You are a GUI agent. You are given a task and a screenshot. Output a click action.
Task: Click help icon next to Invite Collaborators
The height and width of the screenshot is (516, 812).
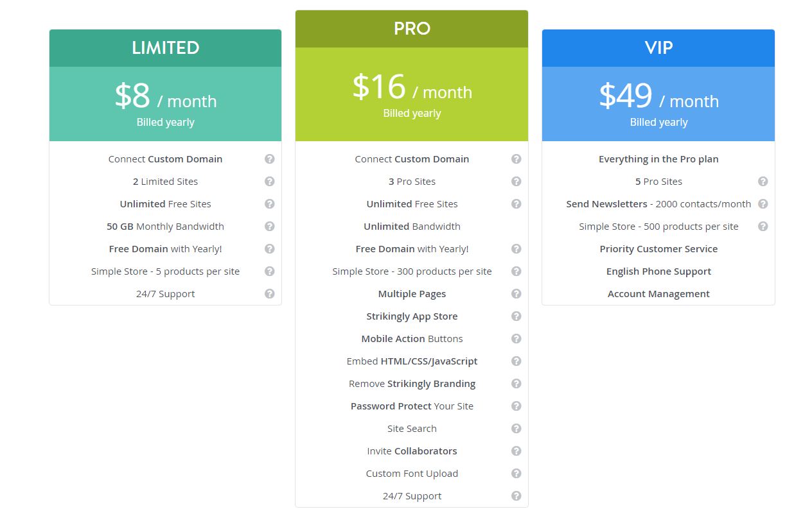(516, 451)
